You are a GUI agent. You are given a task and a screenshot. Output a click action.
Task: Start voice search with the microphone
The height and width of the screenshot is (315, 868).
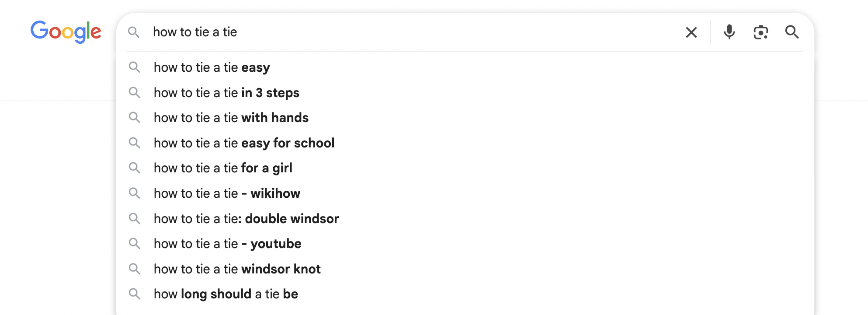pos(729,32)
